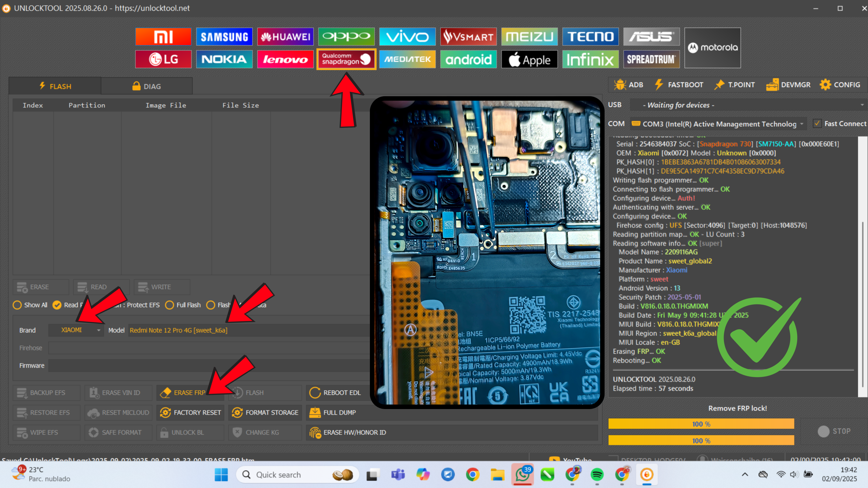Select the Asus brand icon
This screenshot has width=868, height=488.
[651, 37]
